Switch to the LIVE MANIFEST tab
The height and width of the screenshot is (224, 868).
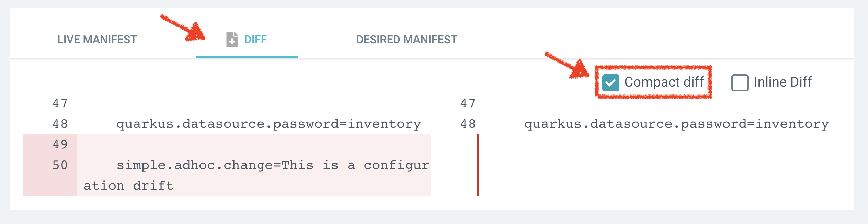point(97,40)
